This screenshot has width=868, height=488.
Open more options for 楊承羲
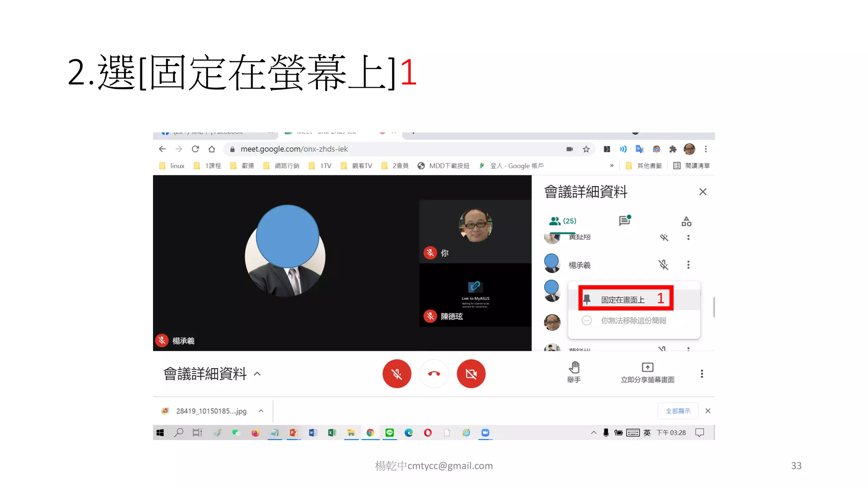click(x=688, y=265)
